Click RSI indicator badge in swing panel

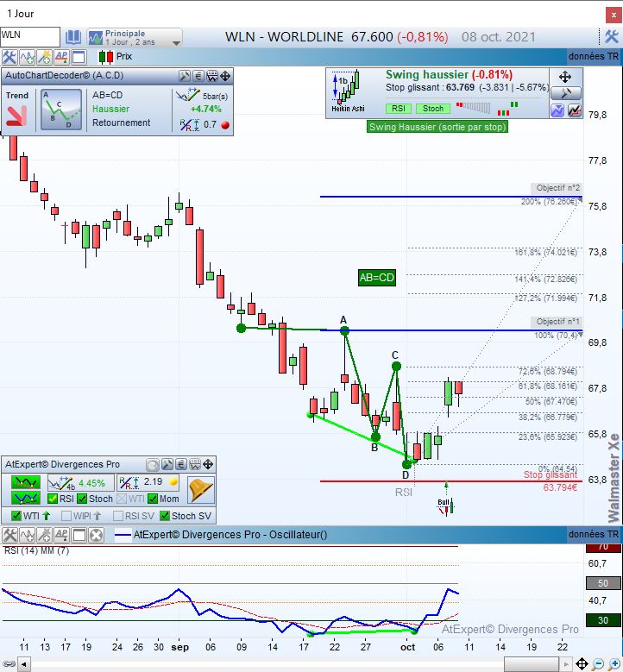pos(399,109)
